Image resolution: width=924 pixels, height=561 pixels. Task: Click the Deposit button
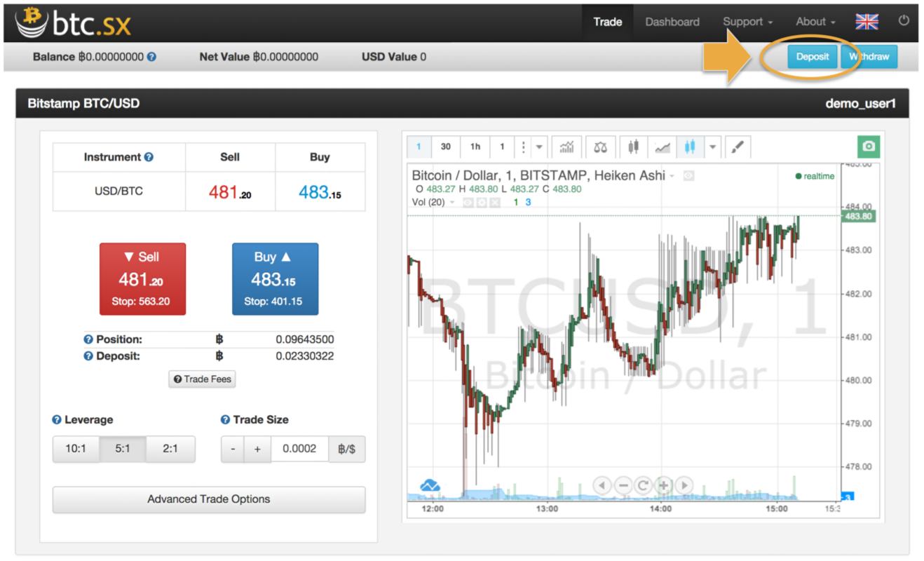click(x=813, y=57)
